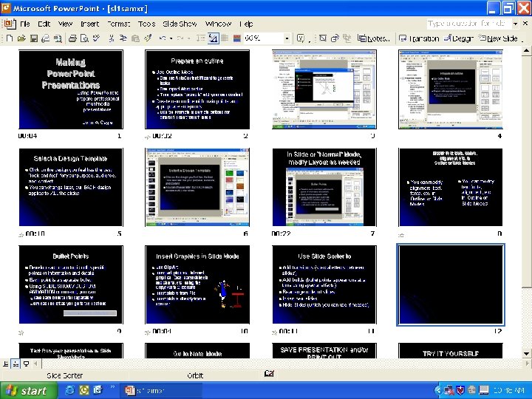Click the Summary Slide icon
Image resolution: width=532 pixels, height=399 pixels.
coord(347,38)
